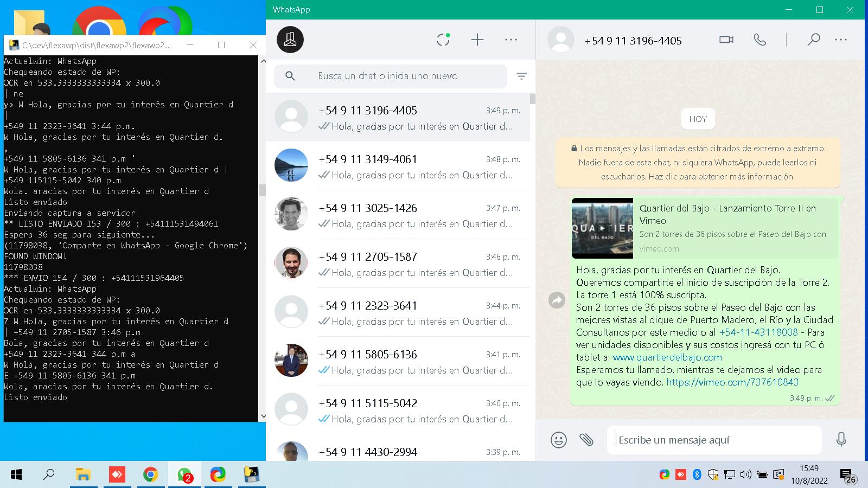868x488 pixels.
Task: Start a video call with contact
Action: (x=726, y=40)
